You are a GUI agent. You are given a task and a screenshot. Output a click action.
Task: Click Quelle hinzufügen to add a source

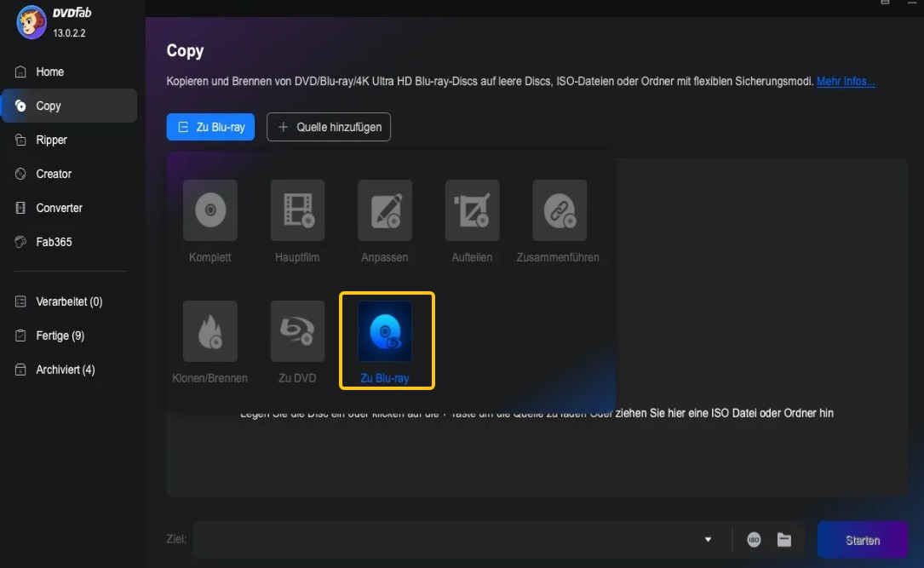click(329, 127)
